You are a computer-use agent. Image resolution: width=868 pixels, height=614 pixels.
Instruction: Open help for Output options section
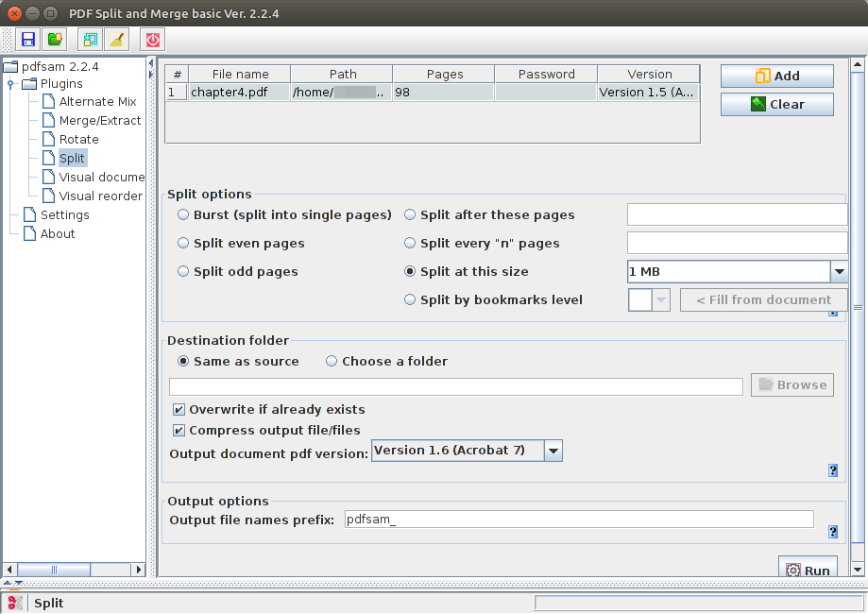(833, 532)
